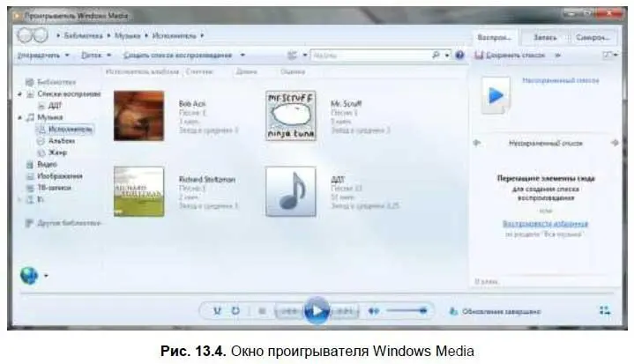Switch to Now Playing mode icon
The image size is (634, 364).
click(x=604, y=310)
